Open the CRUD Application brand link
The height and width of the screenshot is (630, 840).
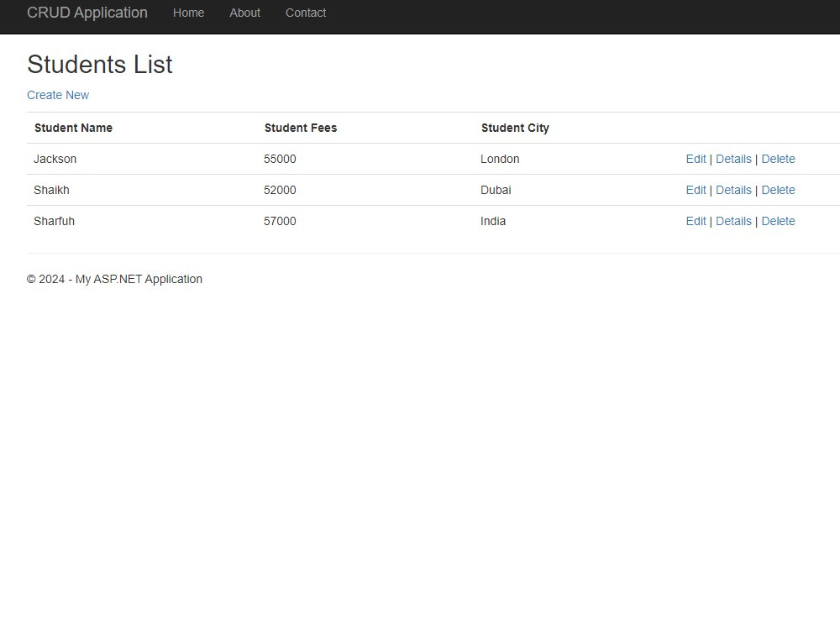(87, 13)
